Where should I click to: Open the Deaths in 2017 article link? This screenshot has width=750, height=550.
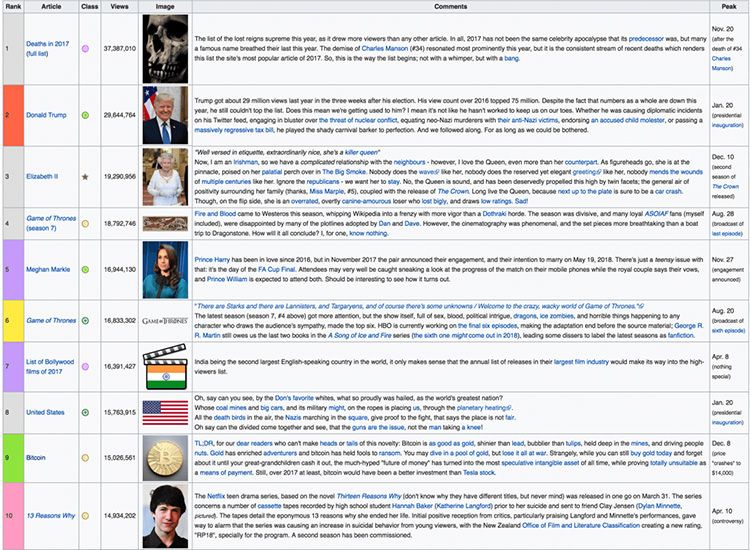tap(46, 42)
